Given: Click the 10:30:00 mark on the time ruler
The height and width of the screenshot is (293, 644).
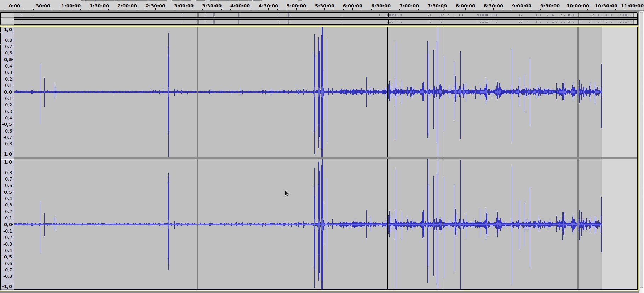Looking at the screenshot, I should (x=606, y=6).
